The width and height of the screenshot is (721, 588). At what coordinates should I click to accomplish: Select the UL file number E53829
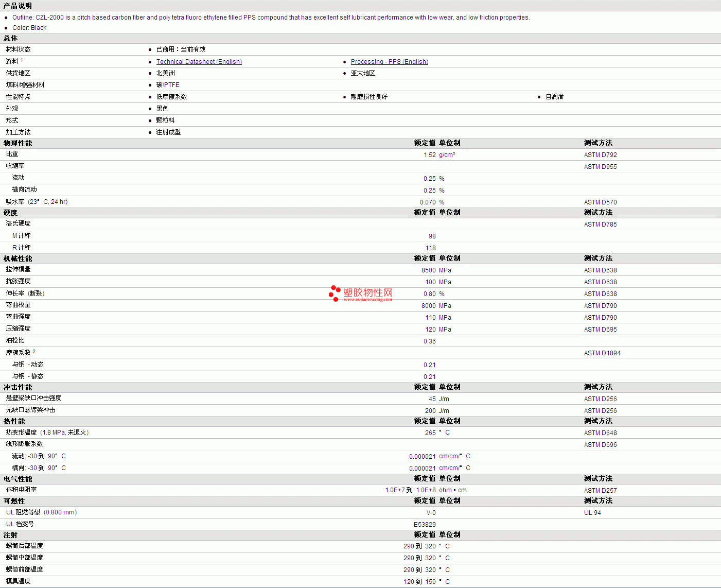point(425,525)
